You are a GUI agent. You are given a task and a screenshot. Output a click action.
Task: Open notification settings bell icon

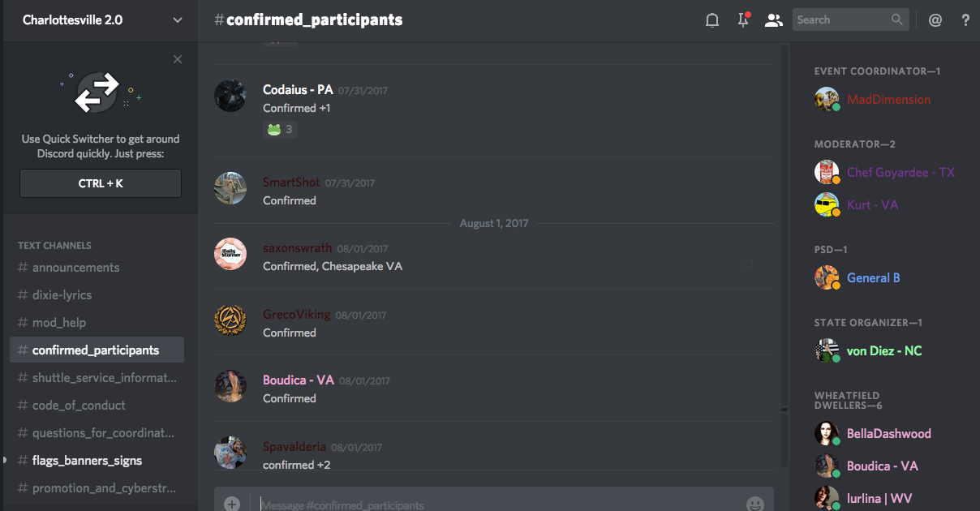point(712,20)
